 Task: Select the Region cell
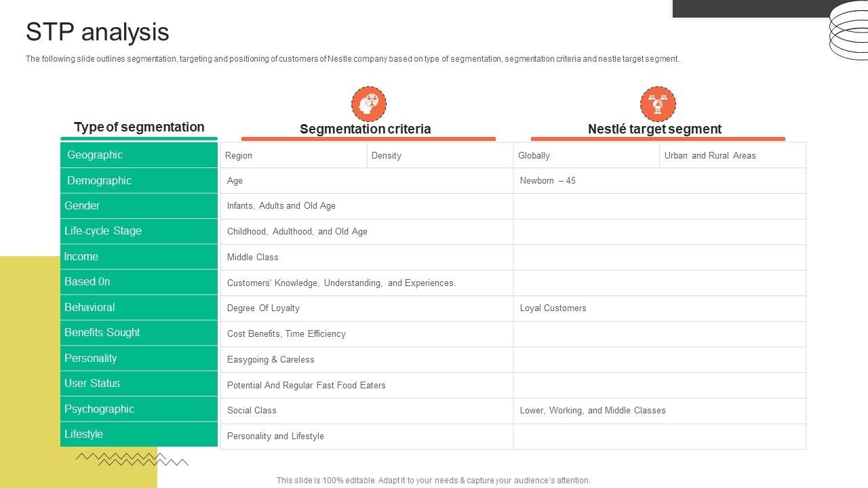click(x=294, y=155)
